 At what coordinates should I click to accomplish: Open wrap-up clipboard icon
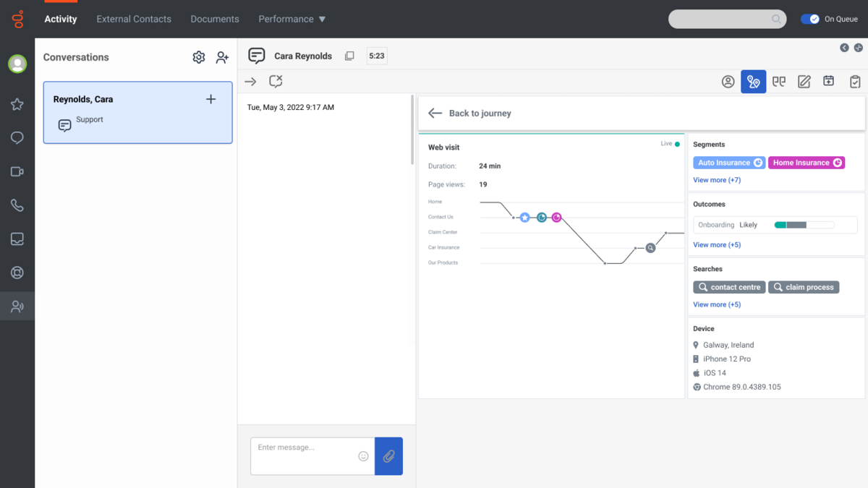click(855, 82)
